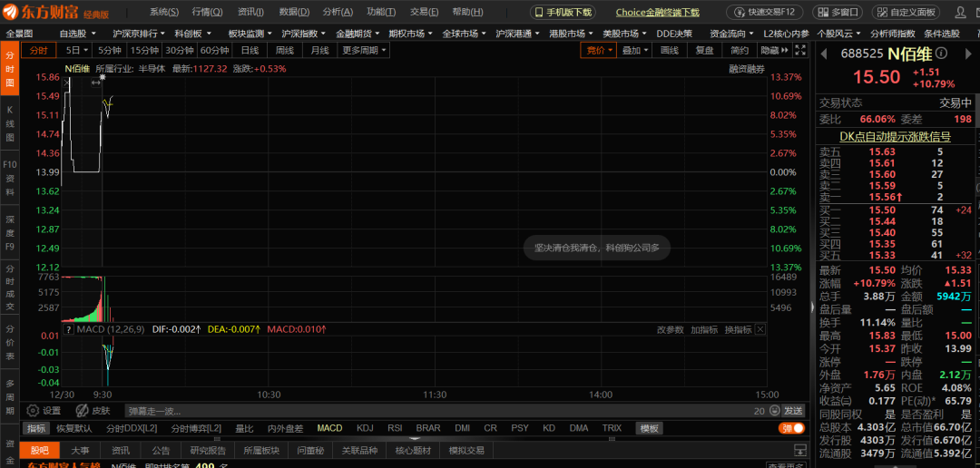Click the fullscreen expand chart icon
This screenshot has width=980, height=468.
pos(802,51)
